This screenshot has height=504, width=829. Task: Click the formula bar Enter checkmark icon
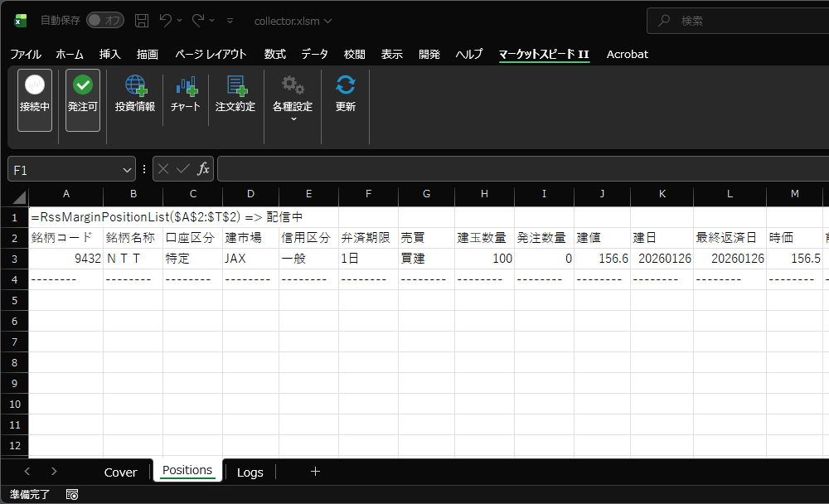[x=183, y=169]
